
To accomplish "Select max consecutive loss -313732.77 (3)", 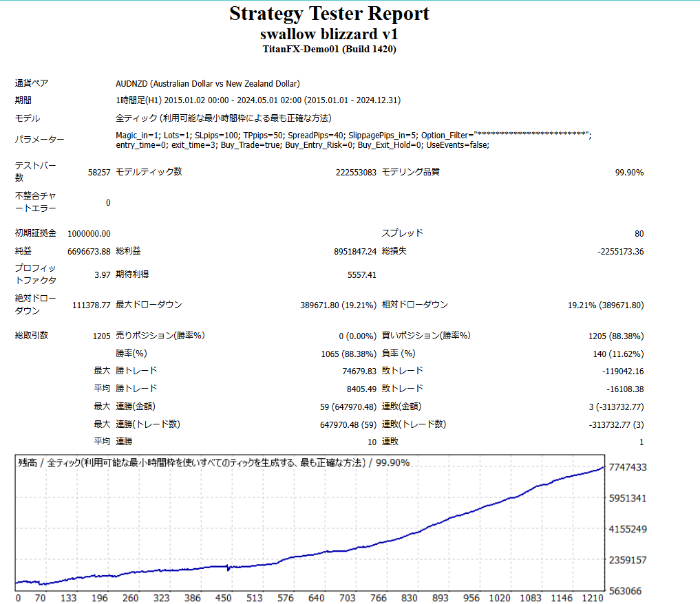I will tap(616, 424).
